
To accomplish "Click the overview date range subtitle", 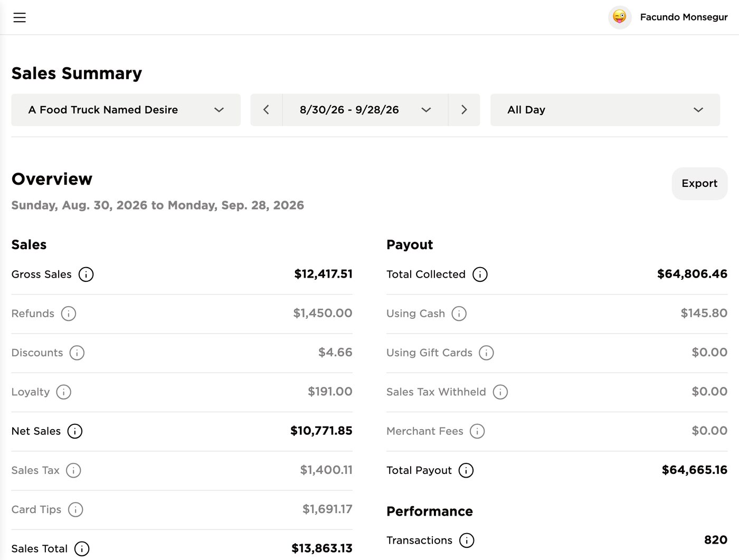I will click(x=158, y=205).
